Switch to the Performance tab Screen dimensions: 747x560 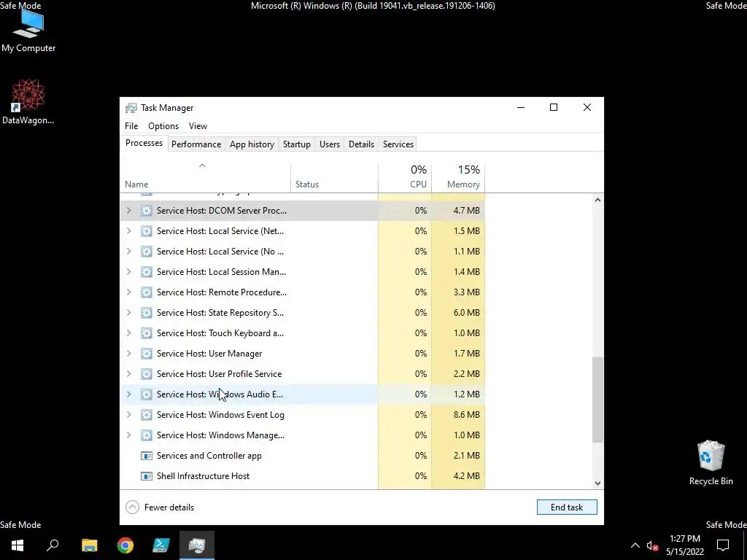(196, 144)
